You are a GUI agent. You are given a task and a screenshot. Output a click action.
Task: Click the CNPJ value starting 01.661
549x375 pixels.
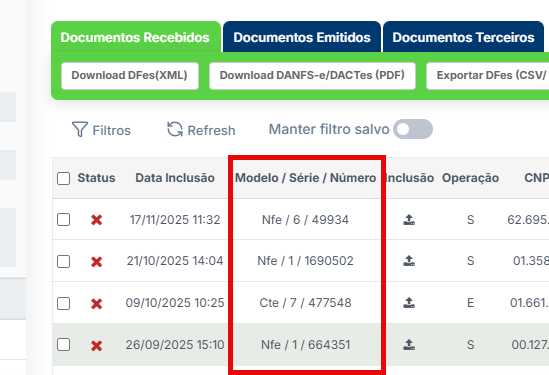[x=529, y=303]
